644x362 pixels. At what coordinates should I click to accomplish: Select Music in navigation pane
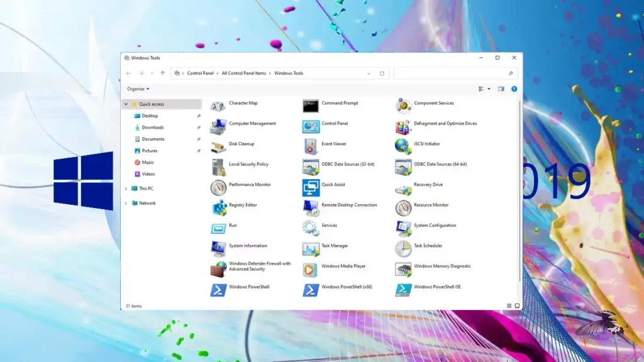[x=147, y=162]
